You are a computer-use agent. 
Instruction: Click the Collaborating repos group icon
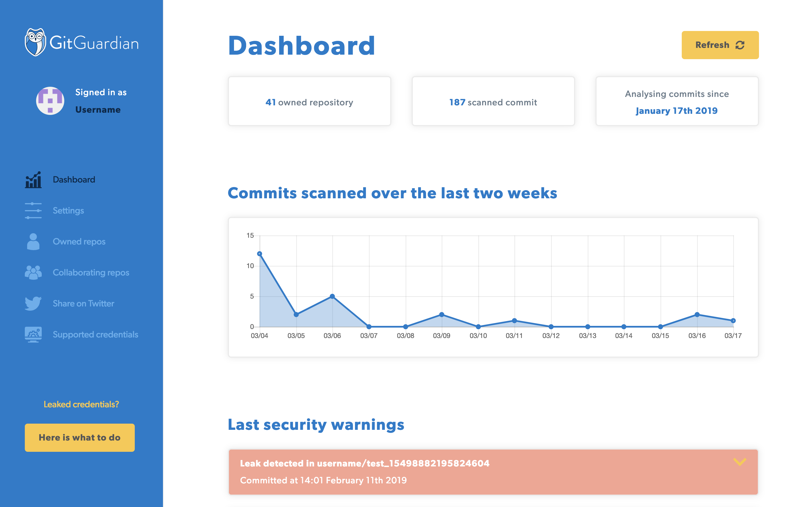tap(33, 273)
